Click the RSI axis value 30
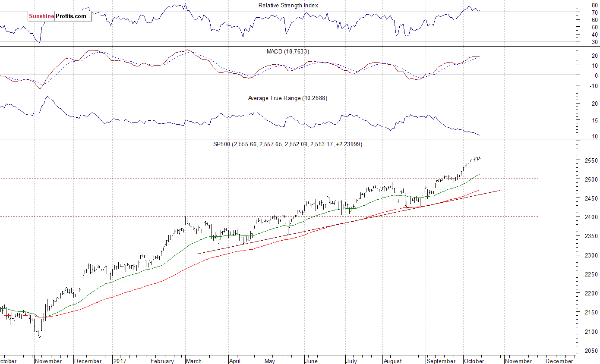Image resolution: width=600 pixels, height=364 pixels. tap(594, 42)
